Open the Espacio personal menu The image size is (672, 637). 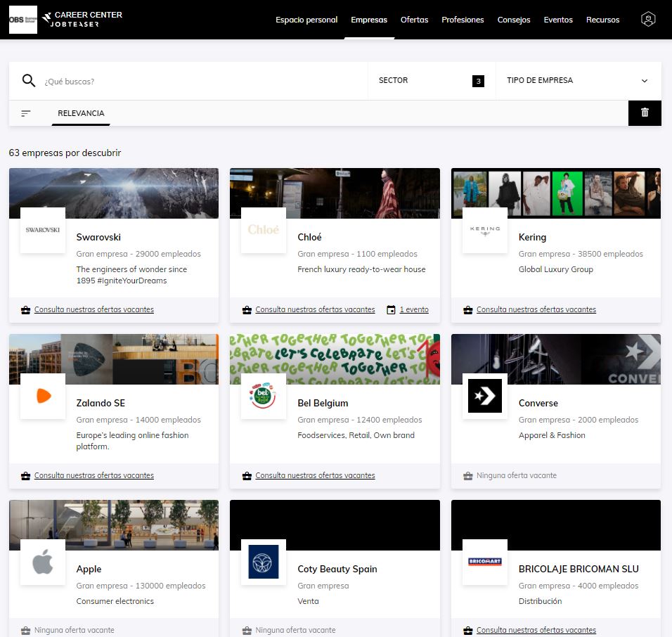(x=306, y=20)
